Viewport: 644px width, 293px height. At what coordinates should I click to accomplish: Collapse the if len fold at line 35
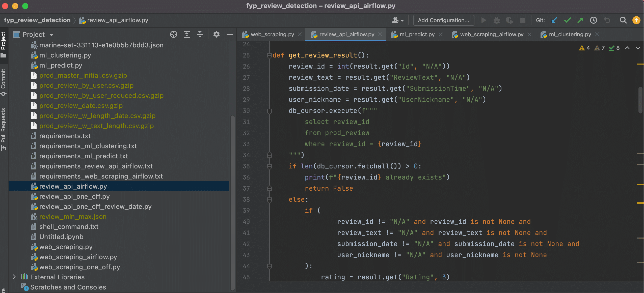(269, 166)
